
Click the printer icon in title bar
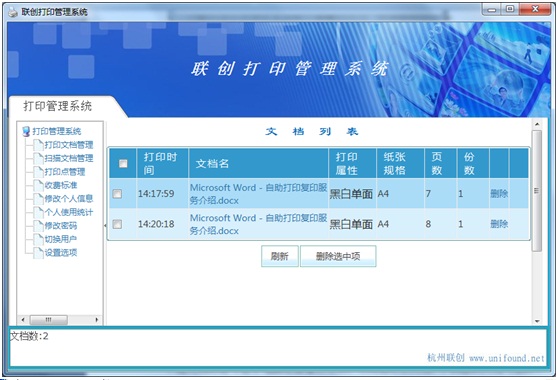[x=13, y=12]
